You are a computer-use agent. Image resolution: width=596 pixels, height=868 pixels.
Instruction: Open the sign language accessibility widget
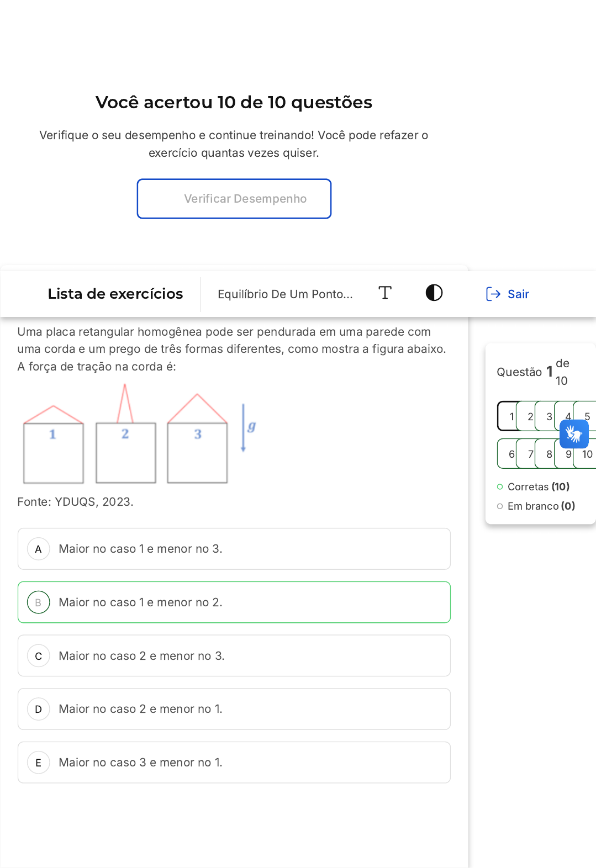(574, 434)
